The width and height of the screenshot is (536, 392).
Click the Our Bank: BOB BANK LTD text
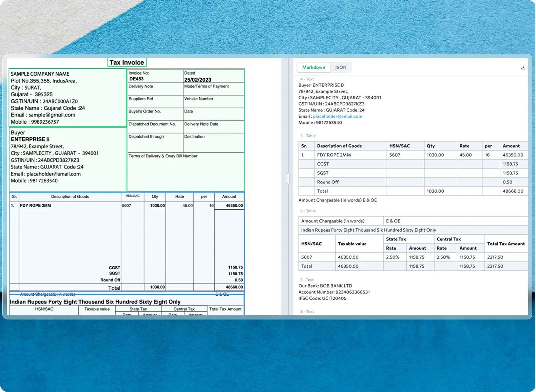point(325,286)
